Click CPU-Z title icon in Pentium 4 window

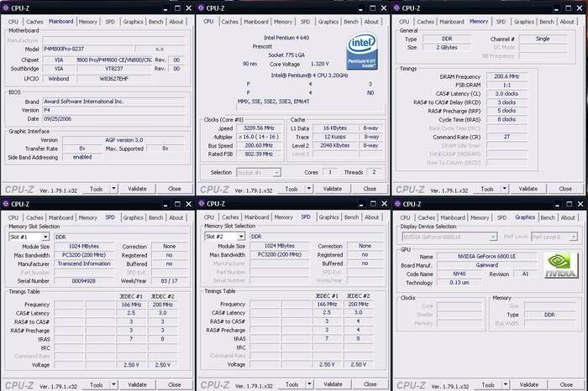(x=202, y=8)
